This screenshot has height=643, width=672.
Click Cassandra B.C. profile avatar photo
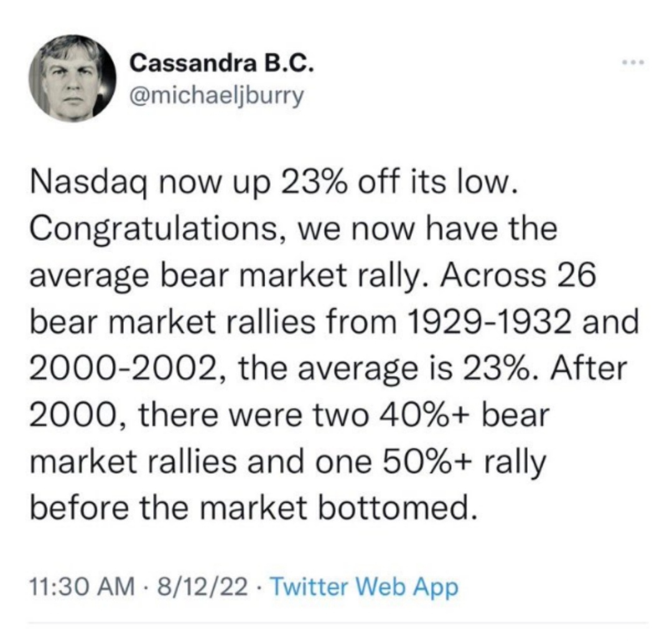[x=74, y=77]
